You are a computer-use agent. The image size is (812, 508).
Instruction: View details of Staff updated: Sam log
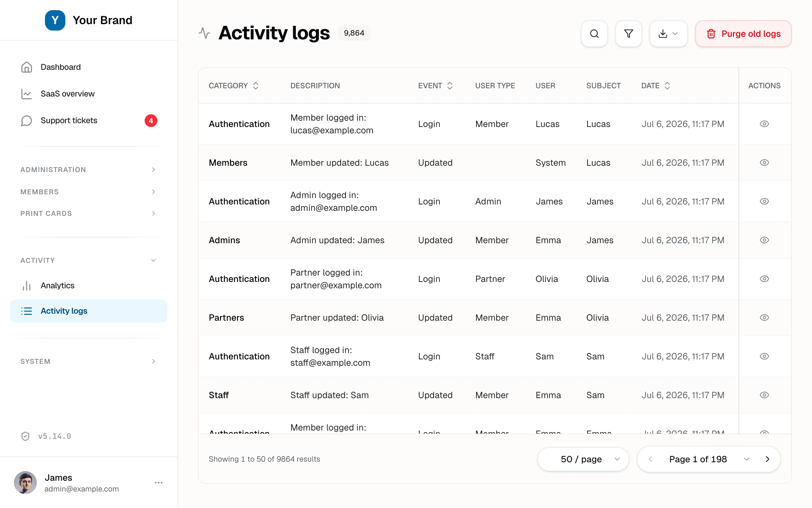pyautogui.click(x=764, y=395)
